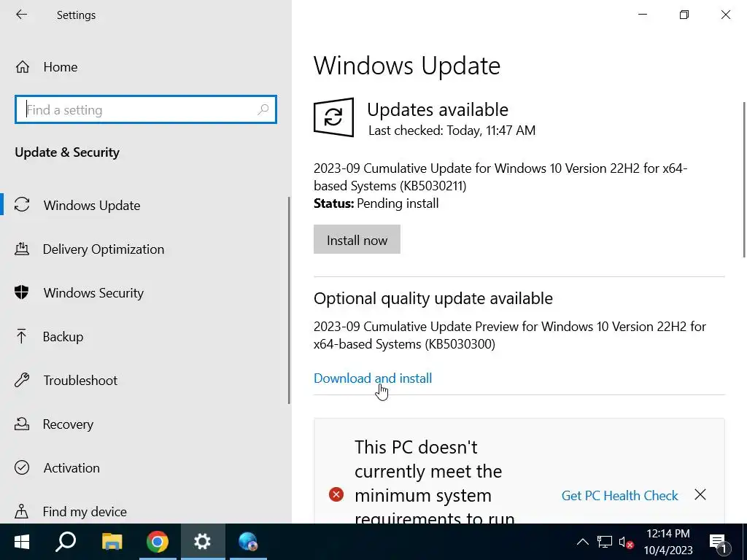This screenshot has width=747, height=560.
Task: Open the Get PC Health Check link
Action: 619,496
